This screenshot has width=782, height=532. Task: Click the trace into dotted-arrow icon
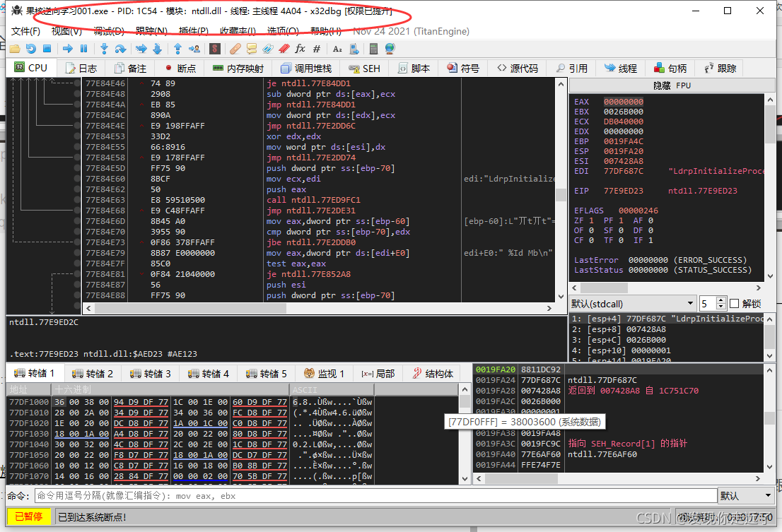tap(141, 49)
